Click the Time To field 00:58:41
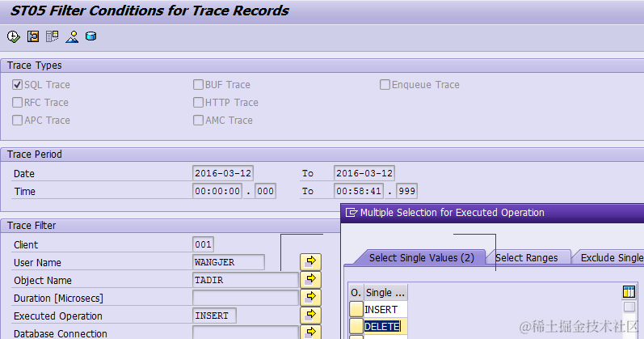Screen dimensions: 644x339 coord(359,191)
